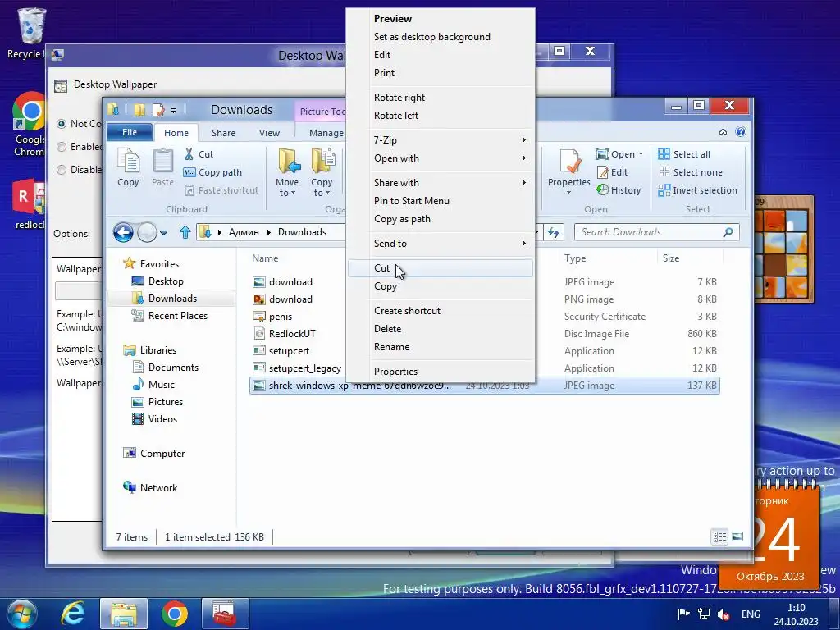Image resolution: width=840 pixels, height=630 pixels.
Task: Choose Set as desktop background
Action: pos(441,37)
